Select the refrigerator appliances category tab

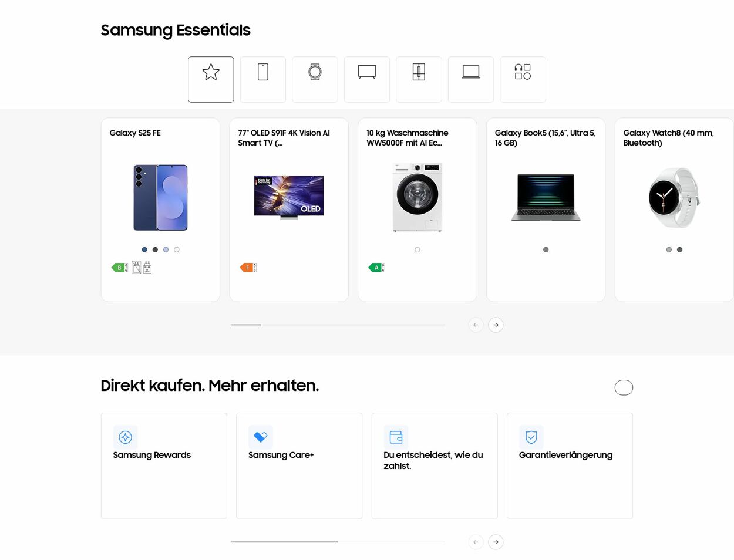pos(419,79)
